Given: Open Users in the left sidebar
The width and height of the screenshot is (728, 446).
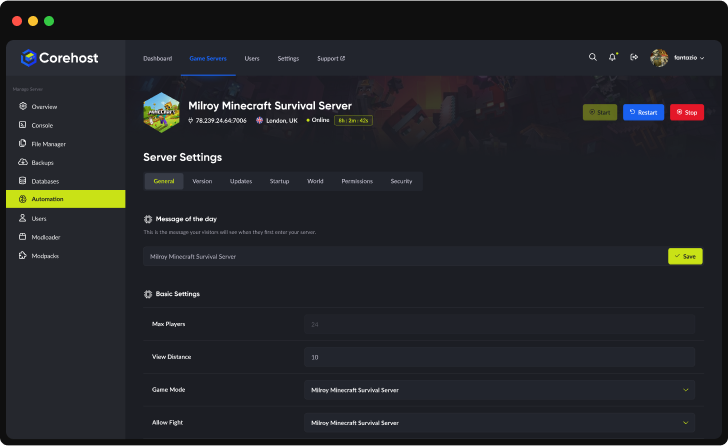Looking at the screenshot, I should tap(65, 218).
